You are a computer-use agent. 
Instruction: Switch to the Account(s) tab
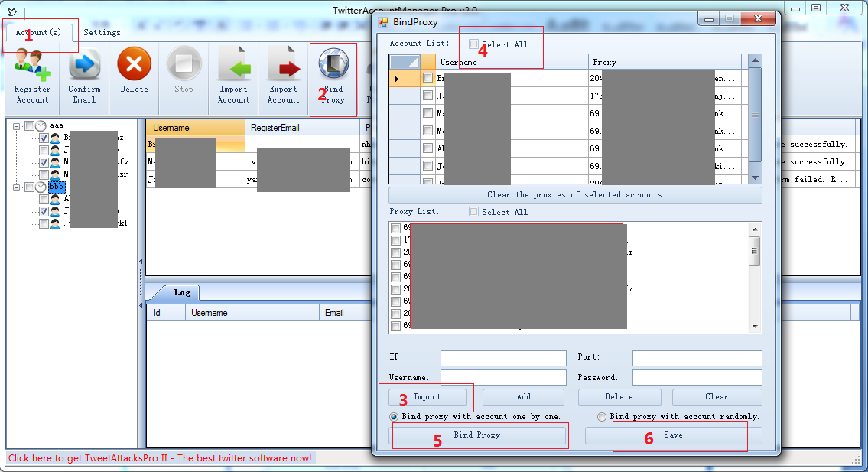(x=39, y=33)
